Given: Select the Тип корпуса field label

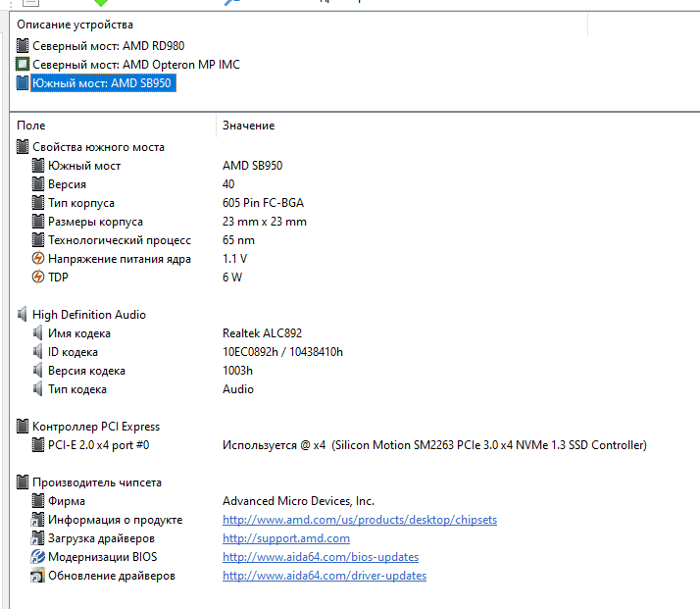Looking at the screenshot, I should pyautogui.click(x=81, y=203).
